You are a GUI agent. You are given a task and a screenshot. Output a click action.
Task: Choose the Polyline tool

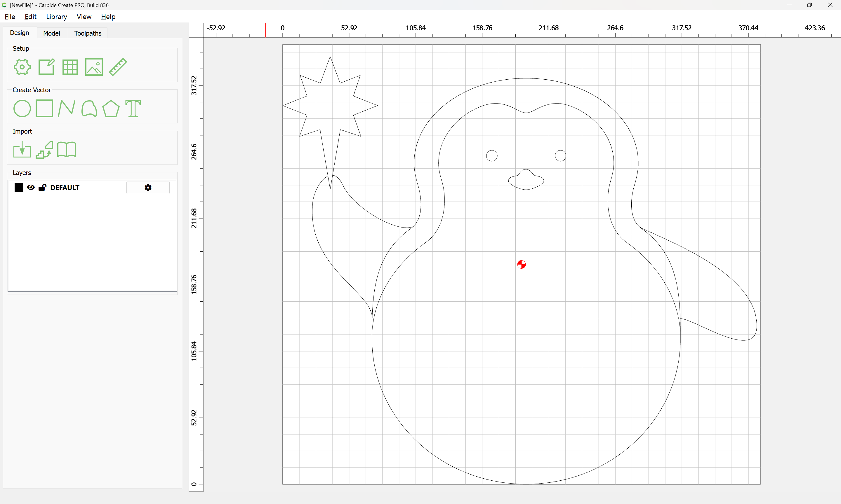coord(67,109)
